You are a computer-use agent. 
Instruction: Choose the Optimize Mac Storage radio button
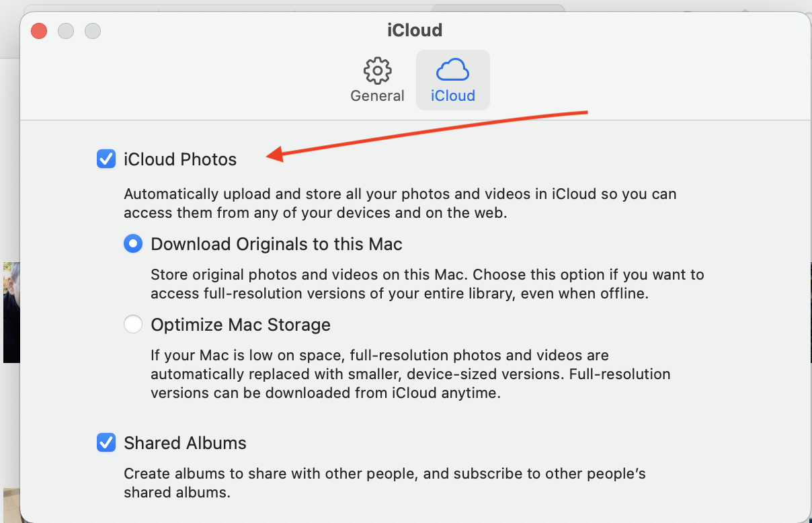[133, 325]
